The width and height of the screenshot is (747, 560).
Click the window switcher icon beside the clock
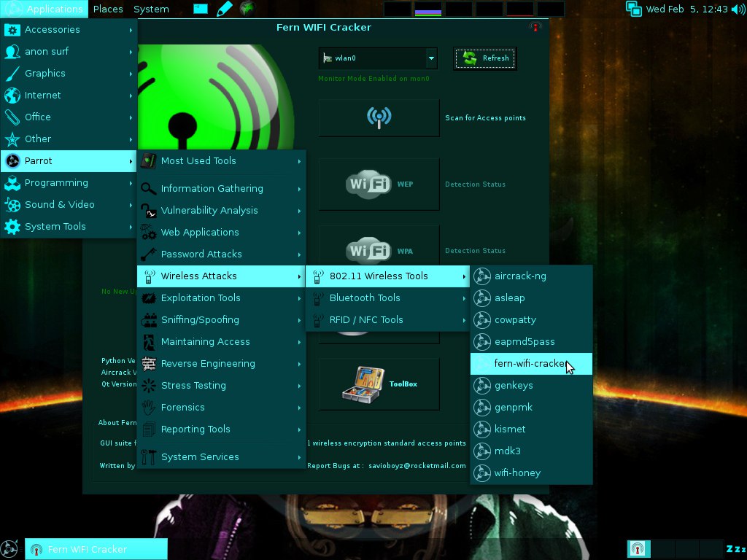pyautogui.click(x=634, y=9)
